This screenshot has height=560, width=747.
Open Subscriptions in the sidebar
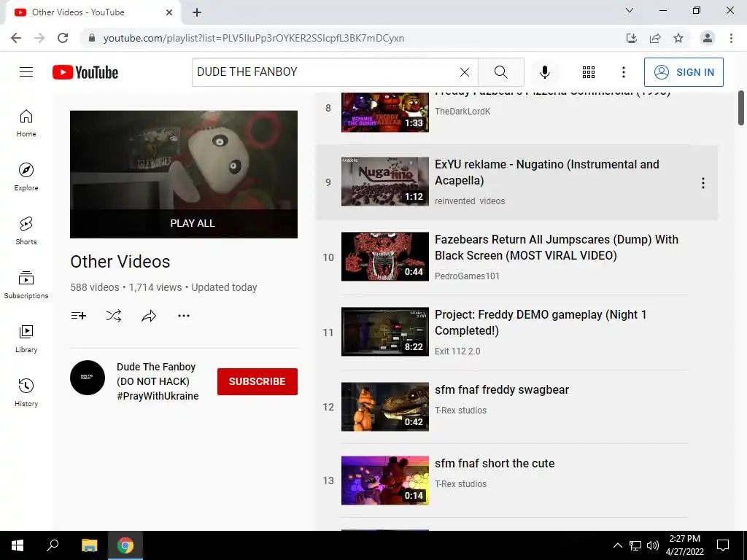pos(26,285)
